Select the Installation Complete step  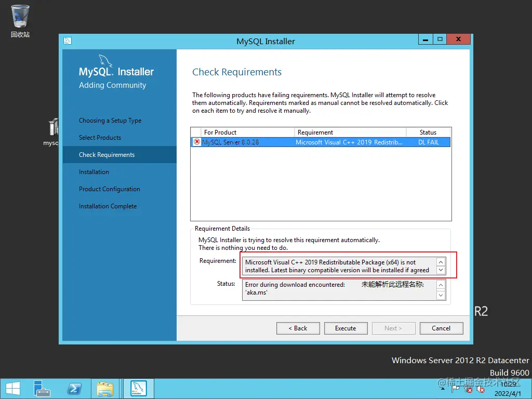[x=108, y=206]
